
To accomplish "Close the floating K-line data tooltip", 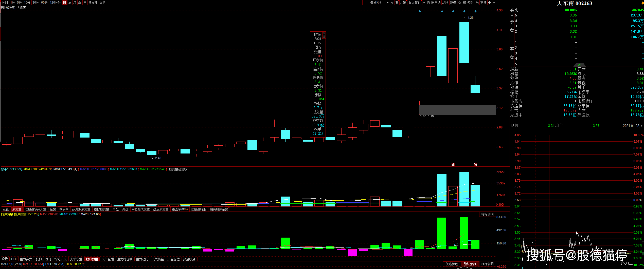I will tap(324, 33).
